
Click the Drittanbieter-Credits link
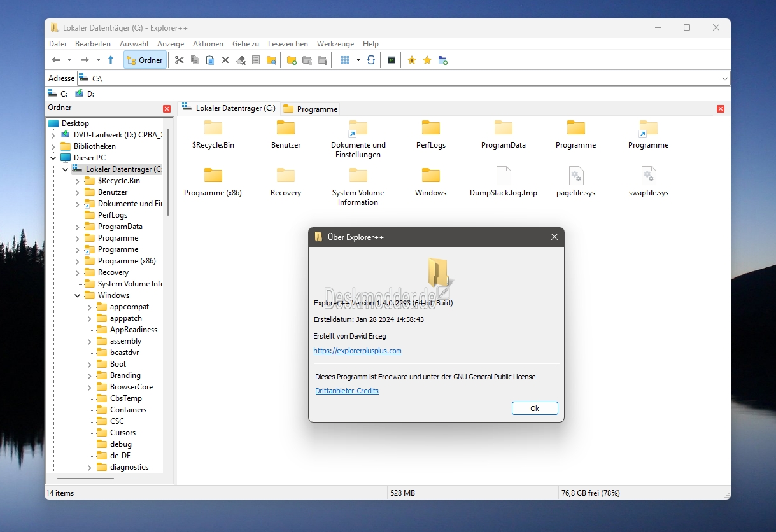347,391
